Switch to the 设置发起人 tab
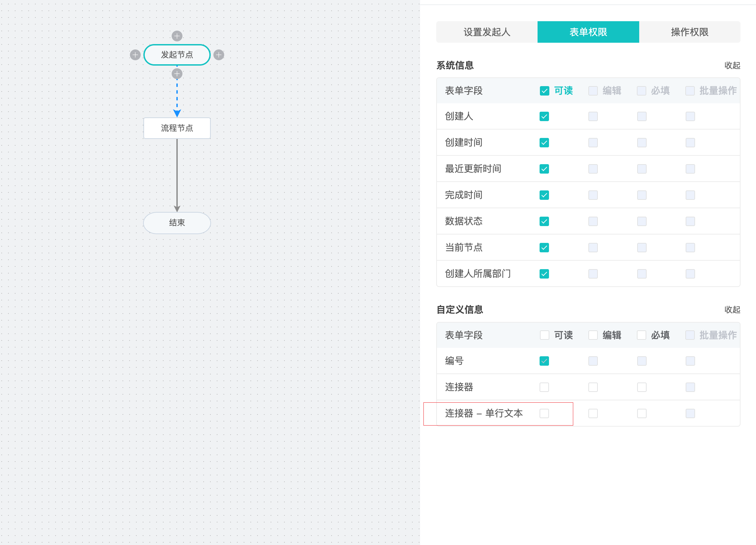Image resolution: width=756 pixels, height=545 pixels. (x=487, y=32)
